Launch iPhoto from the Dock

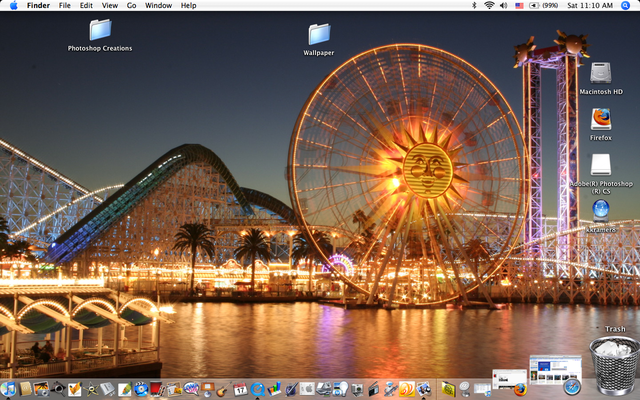[x=41, y=389]
